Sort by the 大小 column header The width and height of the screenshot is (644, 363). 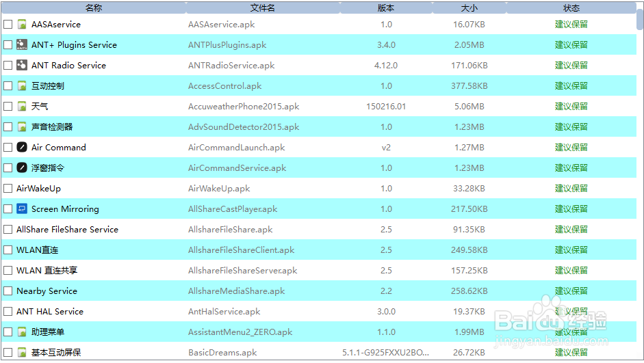(x=469, y=8)
